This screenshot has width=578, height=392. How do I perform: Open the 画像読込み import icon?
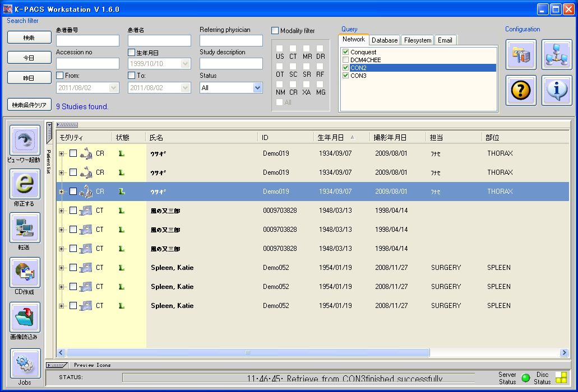(x=25, y=318)
